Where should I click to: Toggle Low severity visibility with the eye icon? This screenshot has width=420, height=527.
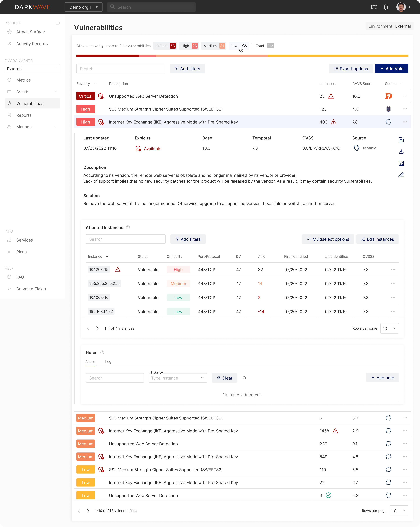pyautogui.click(x=245, y=46)
